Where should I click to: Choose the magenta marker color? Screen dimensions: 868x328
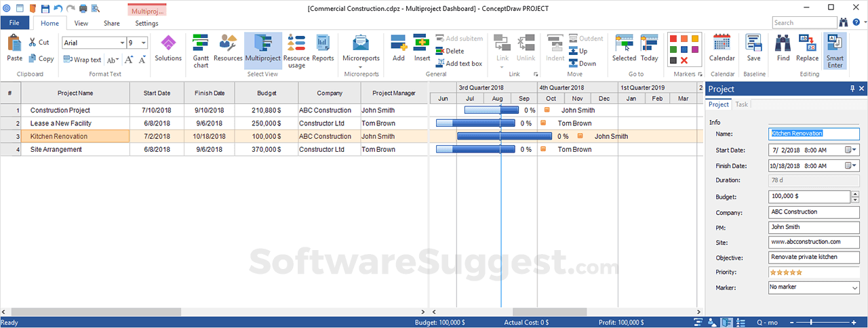click(x=696, y=50)
